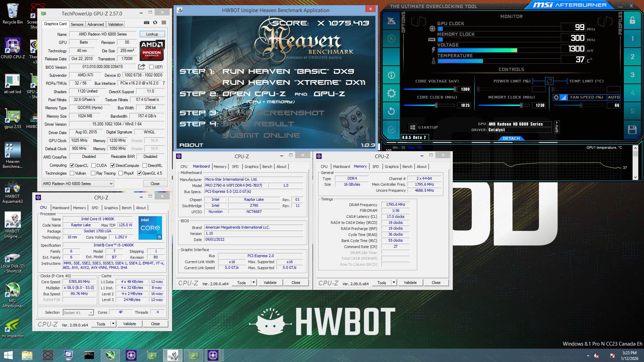Adjust Afterburner memory clock slider
This screenshot has width=644, height=362.
coord(521,105)
